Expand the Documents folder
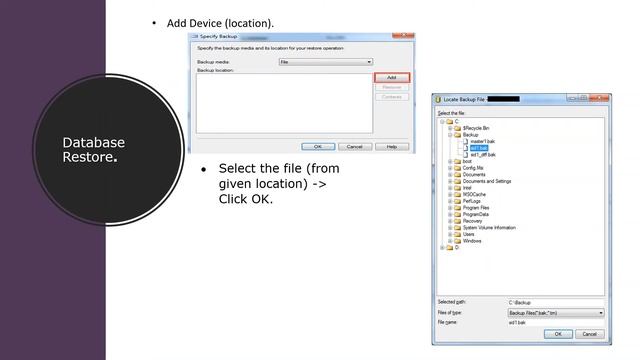640x360 pixels. [x=450, y=175]
